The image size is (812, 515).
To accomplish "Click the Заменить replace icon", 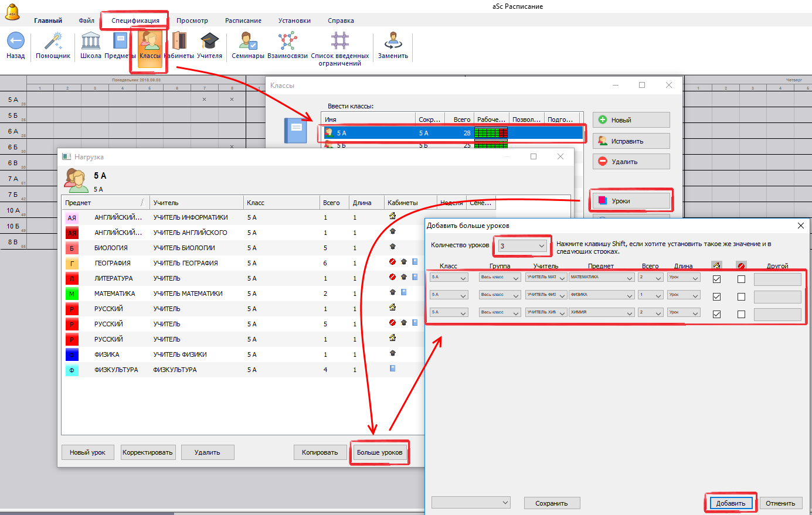I will tap(393, 42).
